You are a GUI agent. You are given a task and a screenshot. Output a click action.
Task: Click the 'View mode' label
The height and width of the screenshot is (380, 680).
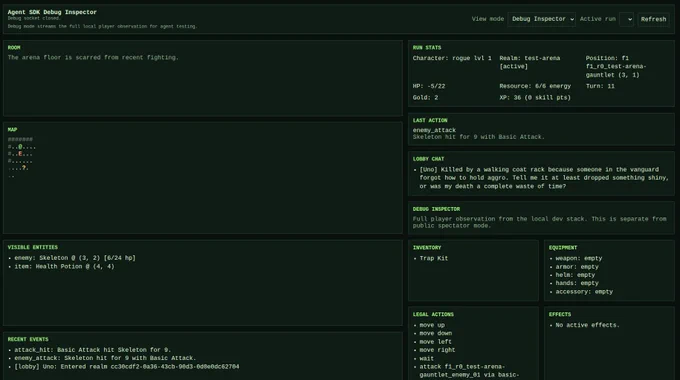click(488, 19)
